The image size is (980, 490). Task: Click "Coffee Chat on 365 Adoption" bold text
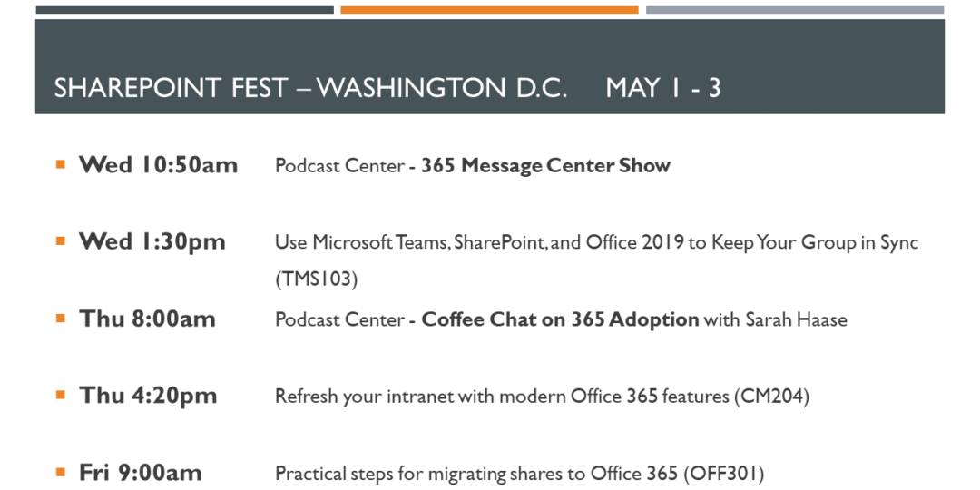click(560, 320)
